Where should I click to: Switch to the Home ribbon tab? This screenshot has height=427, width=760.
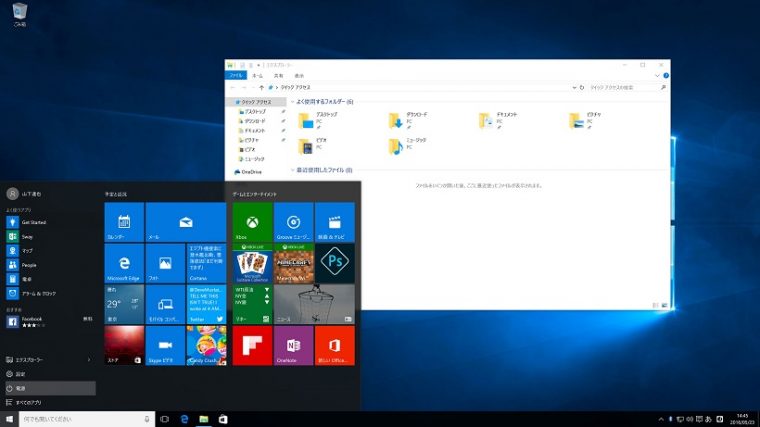[257, 76]
